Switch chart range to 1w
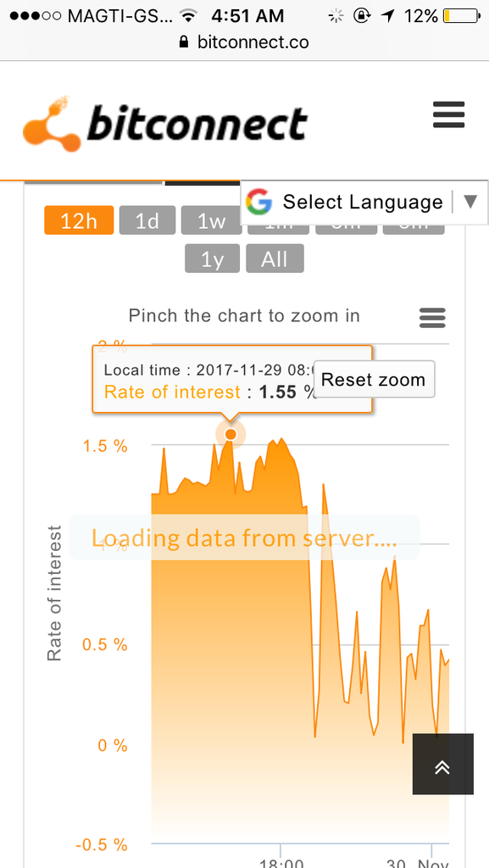Viewport: 489px width, 868px height. click(211, 221)
